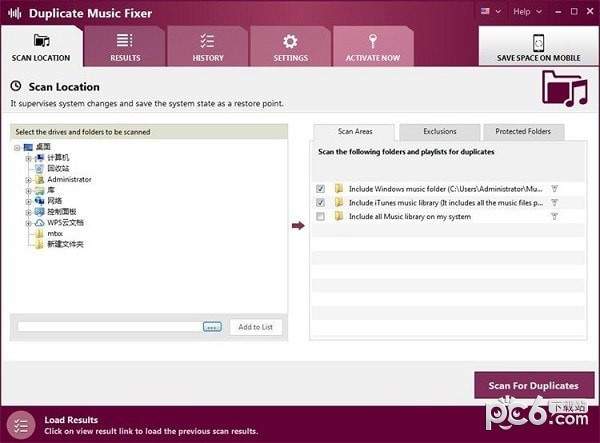The image size is (600, 443).
Task: Click the Activate Now key icon
Action: pos(373,41)
